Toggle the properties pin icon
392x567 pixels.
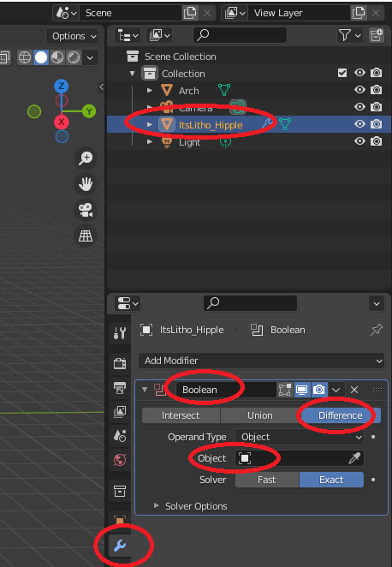(x=377, y=330)
